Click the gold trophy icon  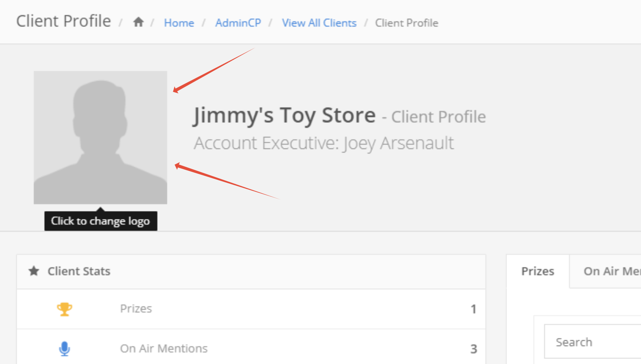pyautogui.click(x=64, y=309)
